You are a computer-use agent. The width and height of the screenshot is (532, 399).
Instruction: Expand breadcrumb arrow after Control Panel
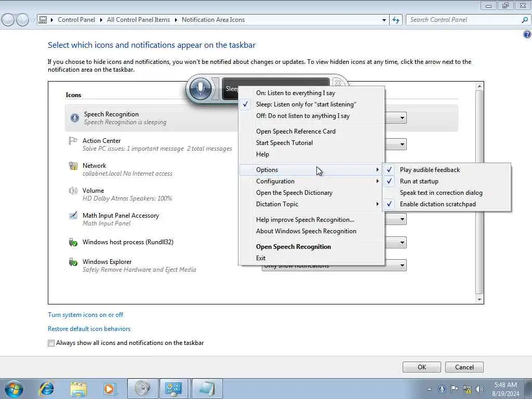[x=101, y=20]
